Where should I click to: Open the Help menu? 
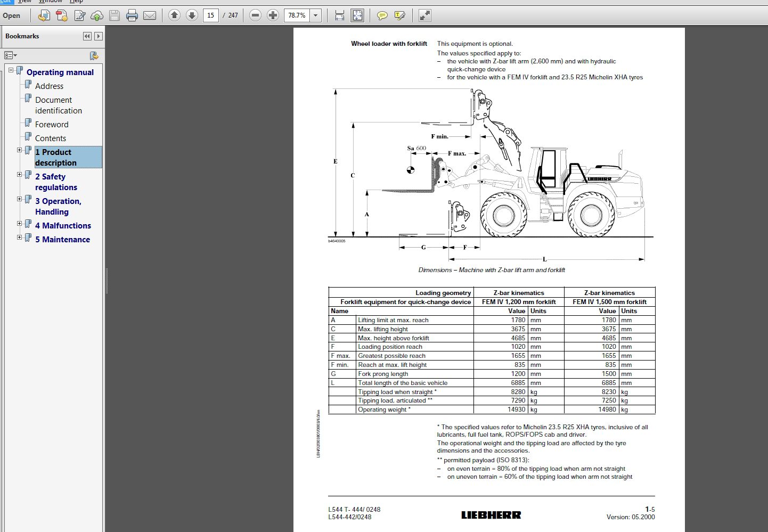click(x=76, y=2)
